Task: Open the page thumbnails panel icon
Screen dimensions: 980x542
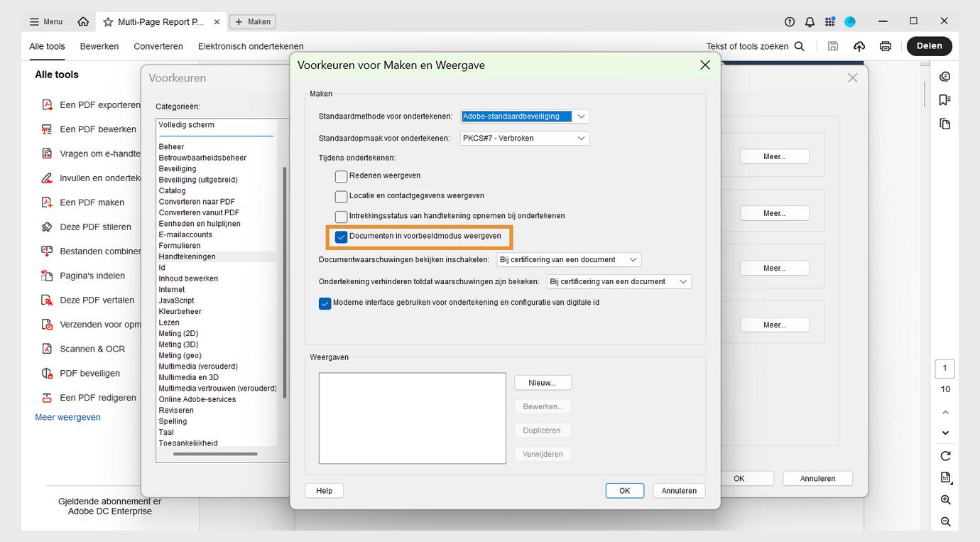Action: pos(944,124)
